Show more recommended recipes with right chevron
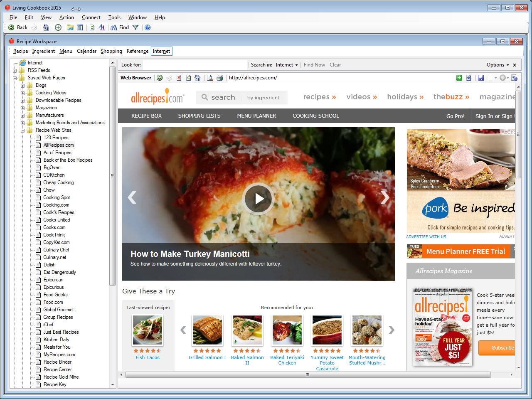This screenshot has width=532, height=399. (391, 330)
